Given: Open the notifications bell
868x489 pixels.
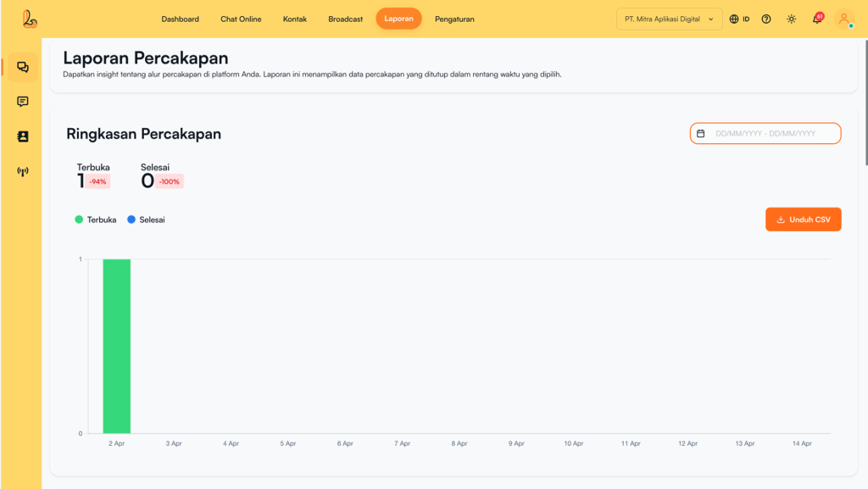Looking at the screenshot, I should 817,19.
